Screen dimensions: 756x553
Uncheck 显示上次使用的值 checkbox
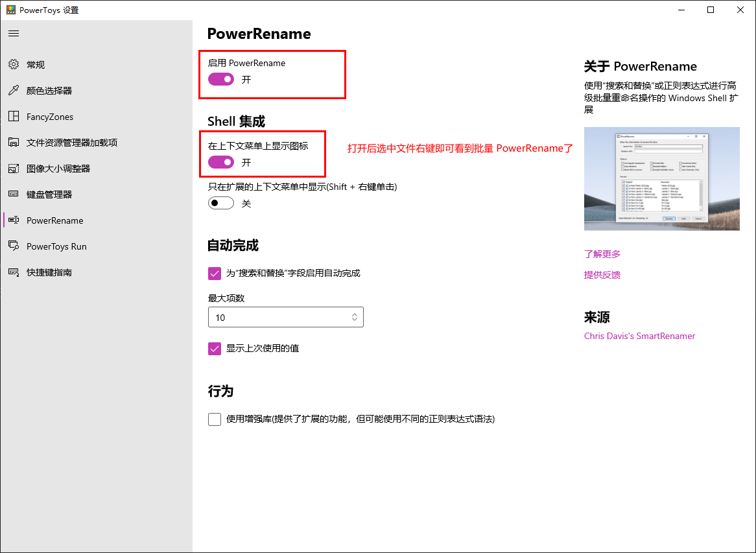[x=215, y=348]
